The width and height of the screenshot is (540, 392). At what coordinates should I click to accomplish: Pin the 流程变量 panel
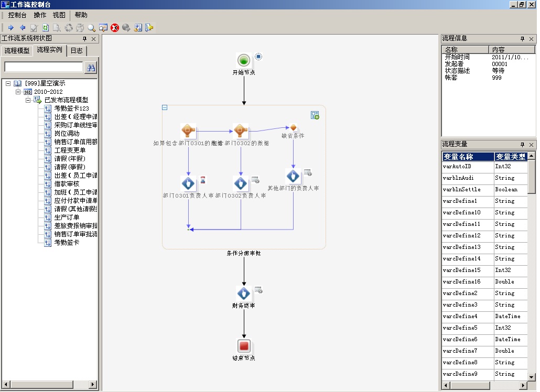522,145
